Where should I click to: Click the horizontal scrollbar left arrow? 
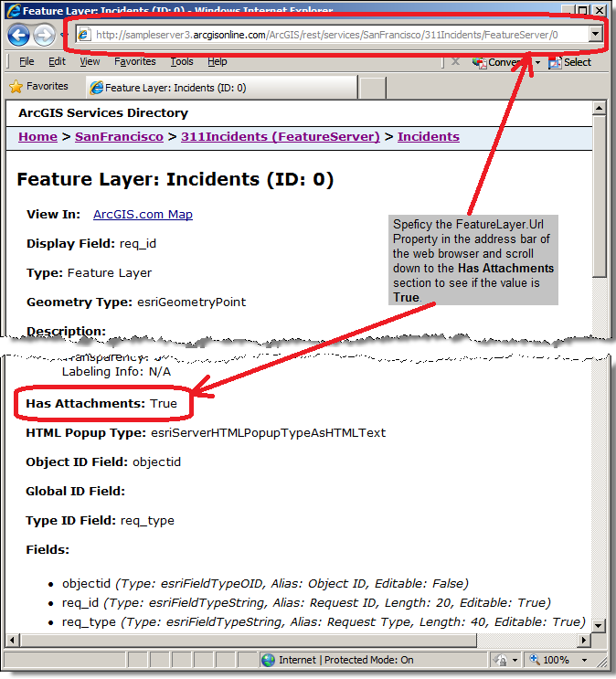point(12,640)
